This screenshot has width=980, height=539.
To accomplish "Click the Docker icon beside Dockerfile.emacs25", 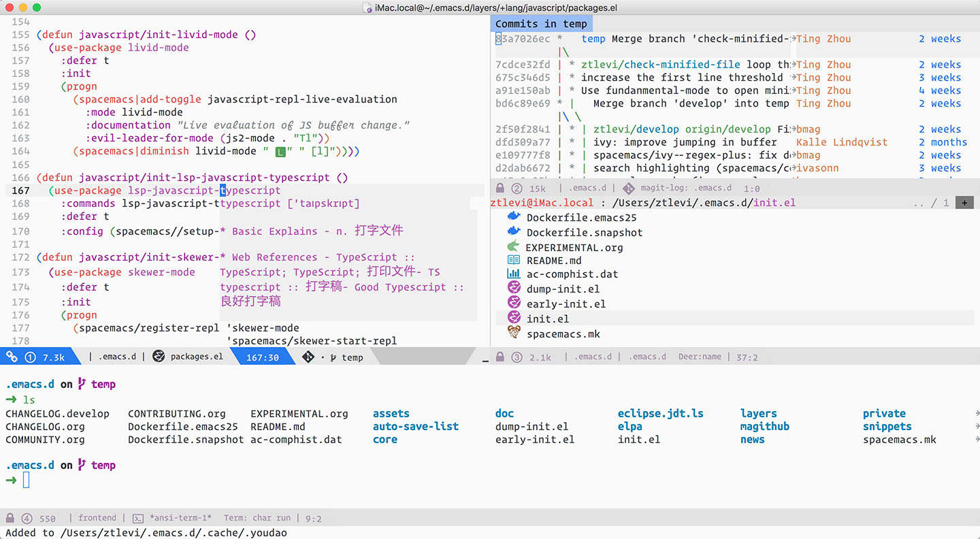I will click(x=514, y=217).
